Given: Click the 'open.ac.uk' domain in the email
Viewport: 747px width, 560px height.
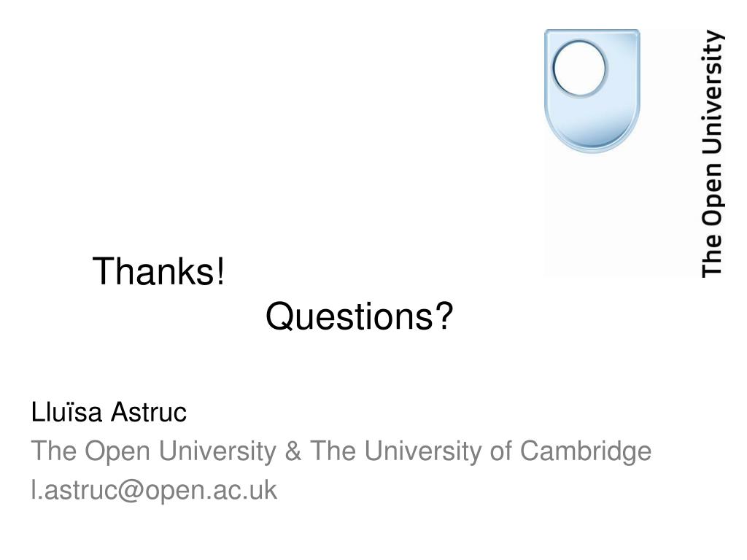Looking at the screenshot, I should [211, 491].
